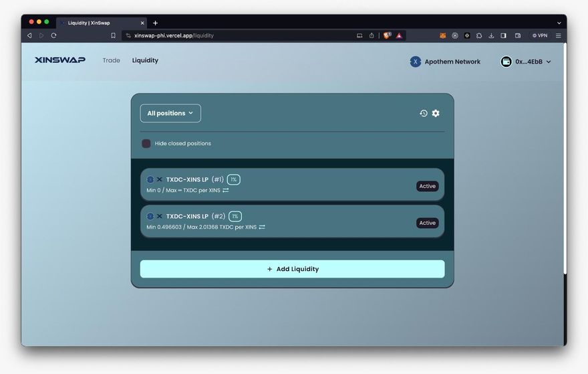Click the VPN button
The height and width of the screenshot is (374, 588).
[540, 35]
